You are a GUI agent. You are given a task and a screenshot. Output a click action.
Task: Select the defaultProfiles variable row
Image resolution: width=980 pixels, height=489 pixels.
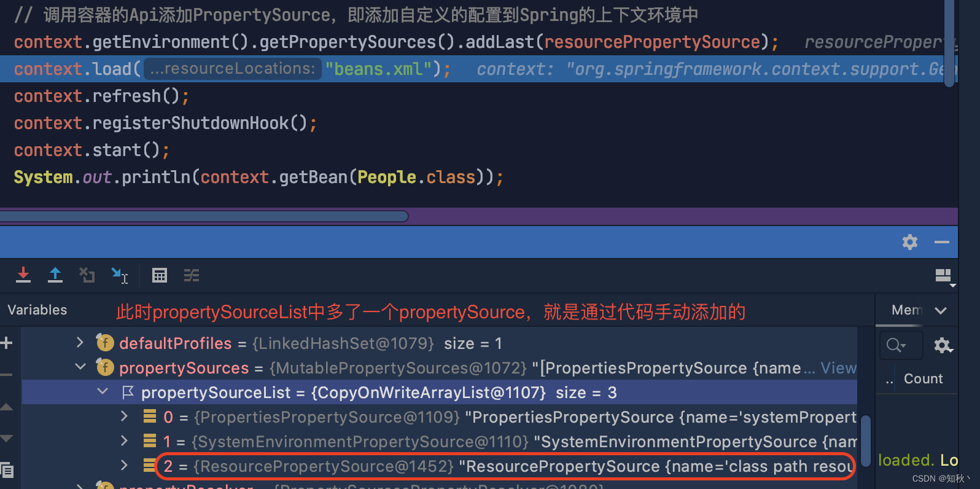point(440,343)
